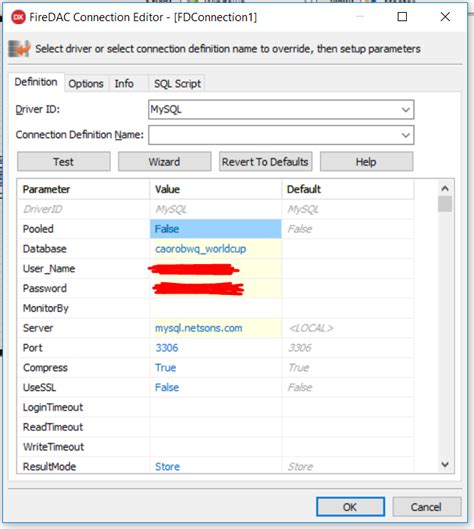This screenshot has width=474, height=529.
Task: Click the empty LoginTimeout value cell
Action: tap(215, 408)
